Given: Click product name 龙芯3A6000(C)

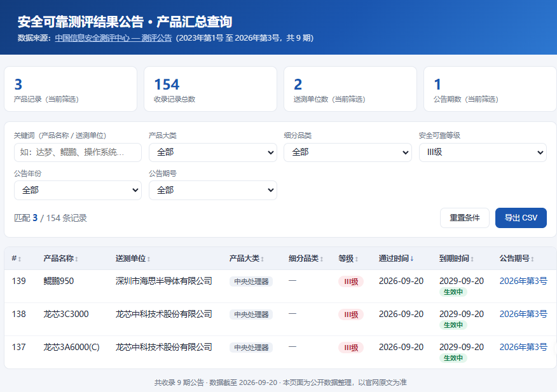Looking at the screenshot, I should coord(71,347).
